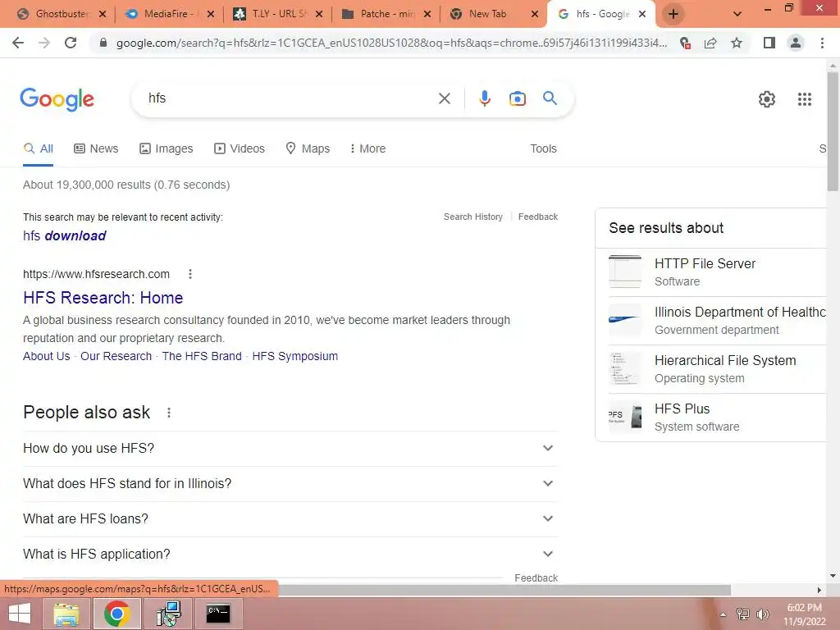Open the Search History link
The height and width of the screenshot is (630, 840).
[x=473, y=217]
